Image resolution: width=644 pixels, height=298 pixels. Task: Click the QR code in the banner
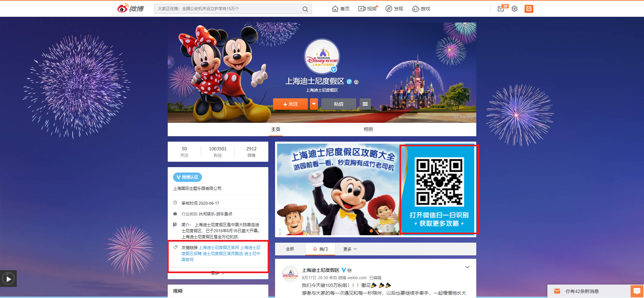(439, 182)
